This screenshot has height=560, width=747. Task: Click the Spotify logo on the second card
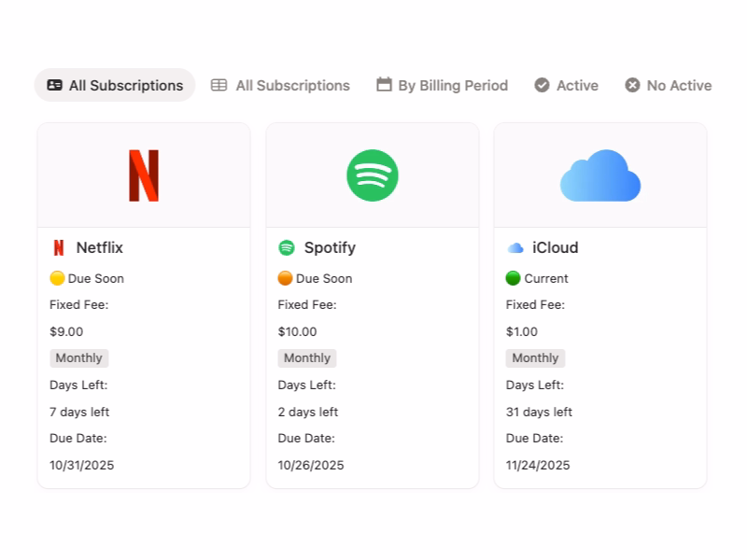click(x=372, y=174)
